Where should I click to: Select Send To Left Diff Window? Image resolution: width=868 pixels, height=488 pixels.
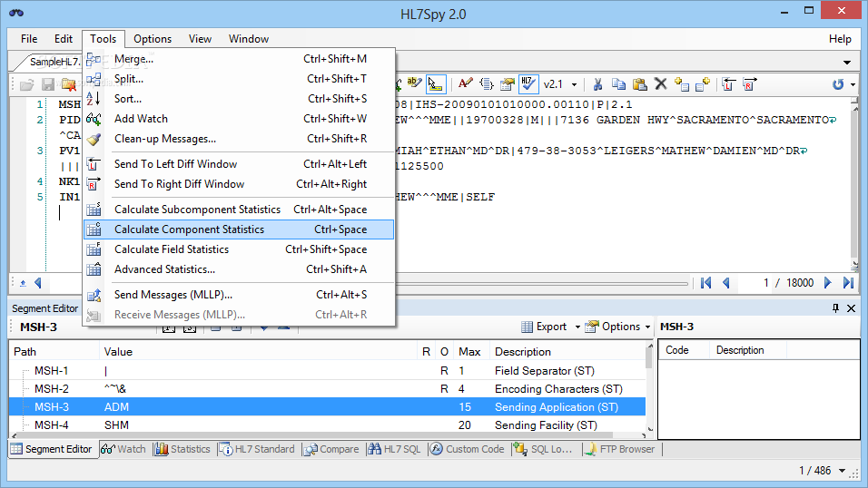tap(239, 164)
